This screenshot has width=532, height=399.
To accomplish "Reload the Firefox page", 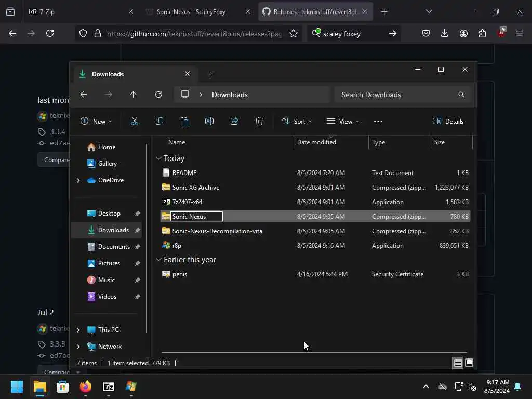I will 50,33.
